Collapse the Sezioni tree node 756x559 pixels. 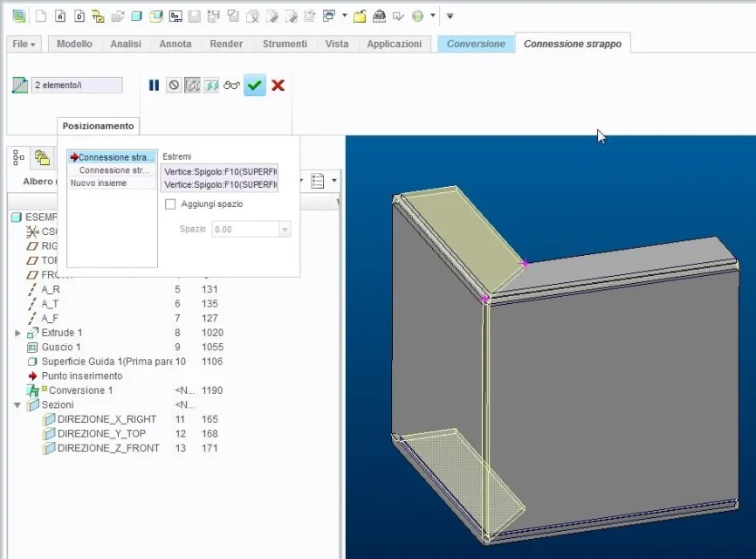(x=17, y=405)
